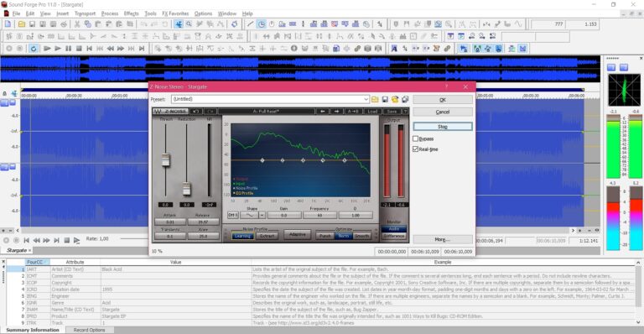Click the Play button in top transport toolbar

coord(58,49)
